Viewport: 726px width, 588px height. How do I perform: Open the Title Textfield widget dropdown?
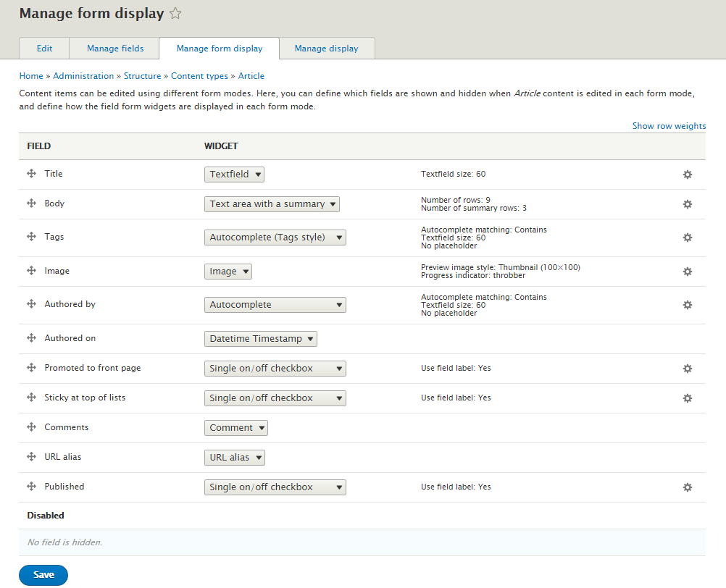(x=234, y=175)
